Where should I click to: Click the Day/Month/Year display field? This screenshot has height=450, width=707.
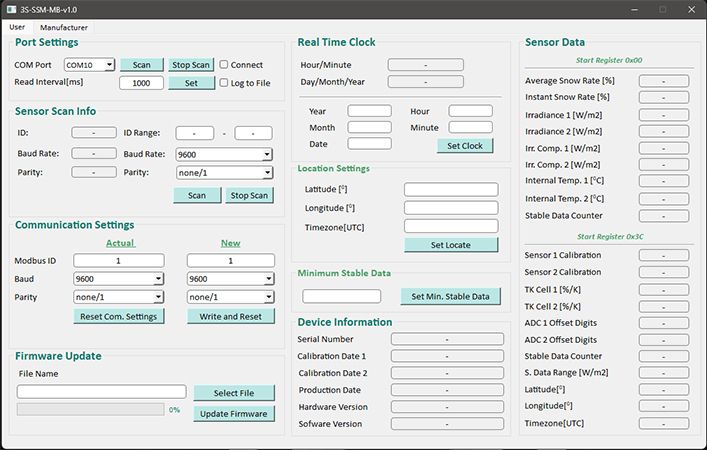tap(425, 82)
